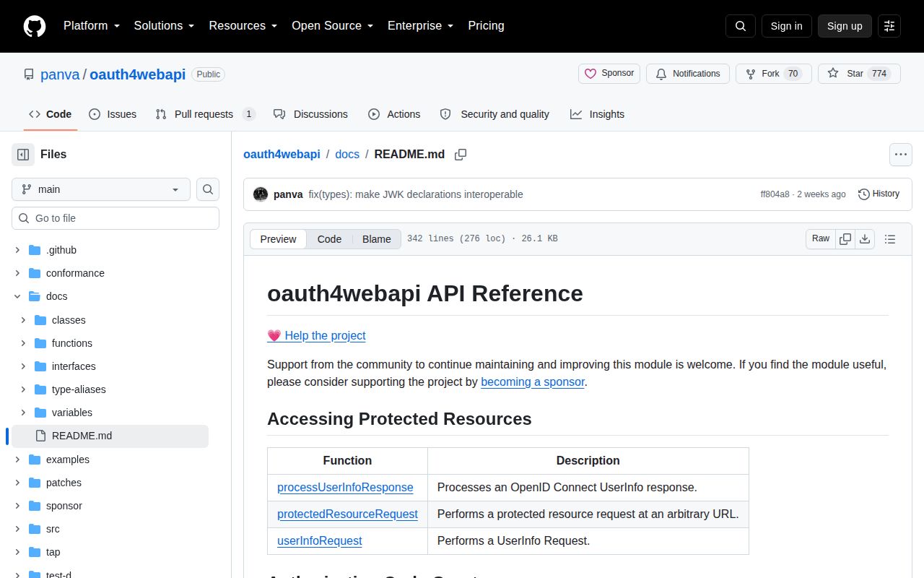Image resolution: width=924 pixels, height=578 pixels.
Task: Click the Notifications bell button
Action: [688, 74]
